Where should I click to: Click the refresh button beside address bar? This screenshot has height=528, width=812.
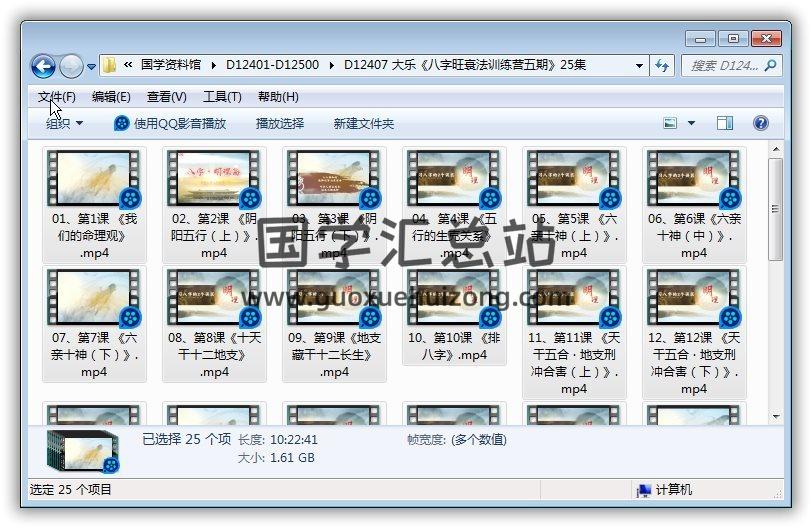pyautogui.click(x=661, y=66)
